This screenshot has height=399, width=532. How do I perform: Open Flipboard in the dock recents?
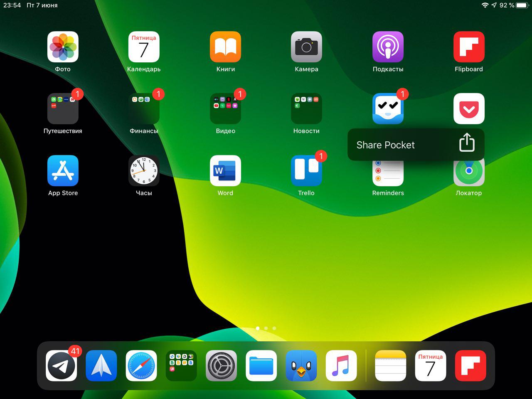470,366
